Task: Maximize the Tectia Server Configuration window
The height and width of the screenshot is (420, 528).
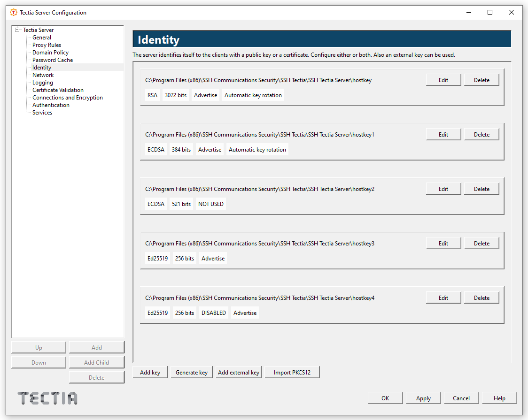Action: 490,13
